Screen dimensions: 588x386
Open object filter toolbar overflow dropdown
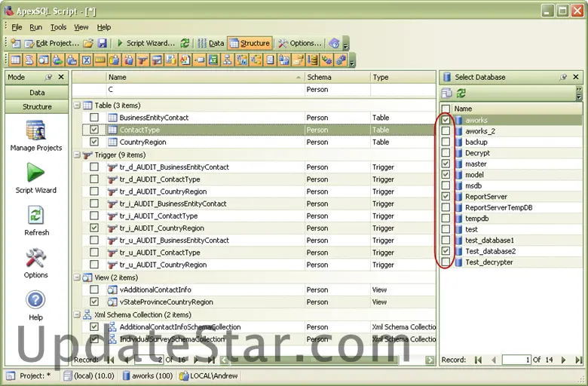(351, 61)
